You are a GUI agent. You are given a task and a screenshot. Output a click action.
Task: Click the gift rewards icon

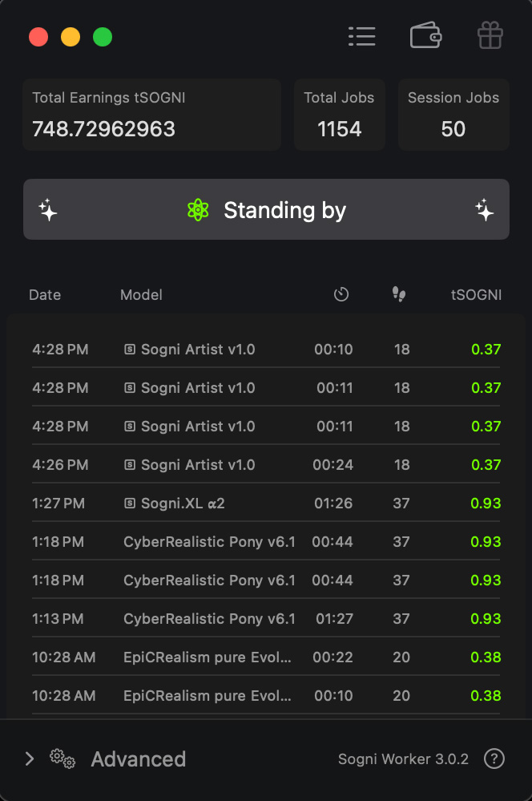[490, 36]
